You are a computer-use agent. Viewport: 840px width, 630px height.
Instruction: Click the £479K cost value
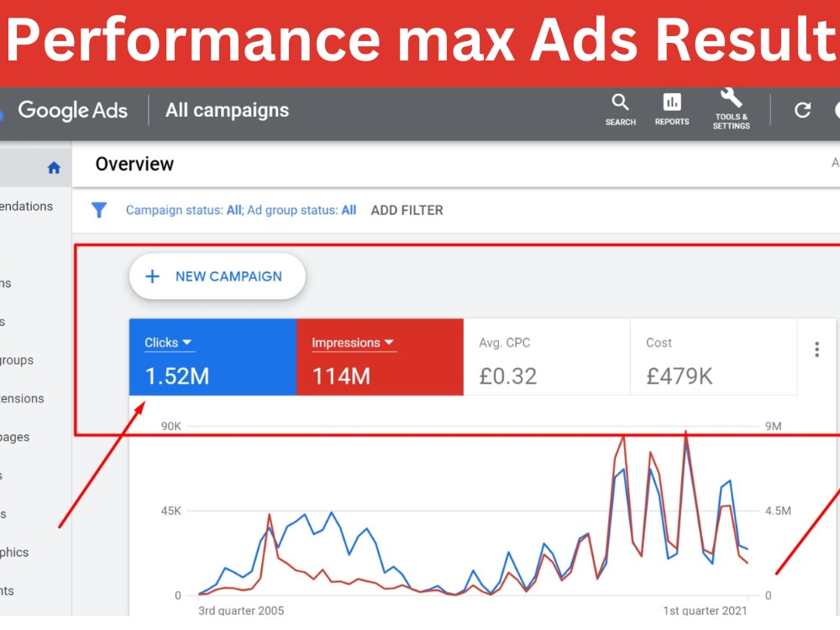680,376
